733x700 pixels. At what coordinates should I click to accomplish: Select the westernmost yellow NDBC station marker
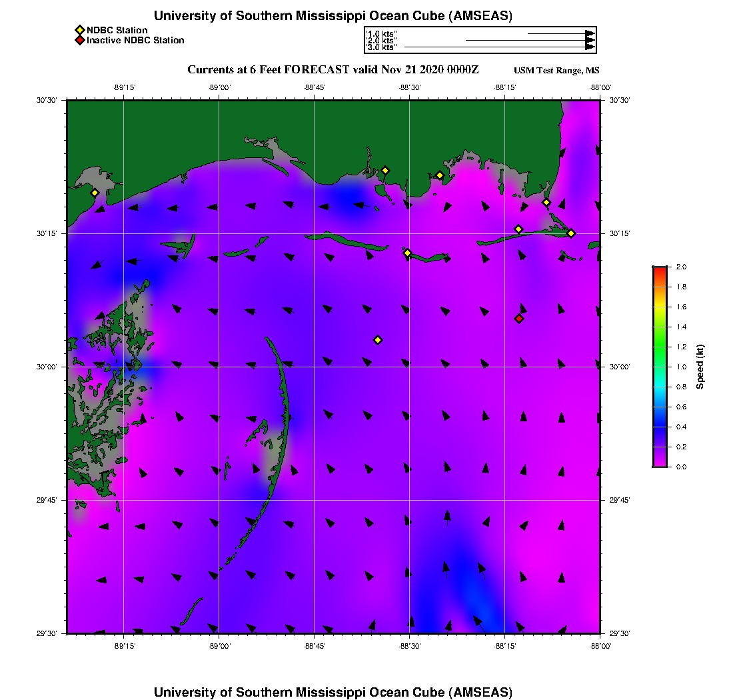pyautogui.click(x=95, y=193)
